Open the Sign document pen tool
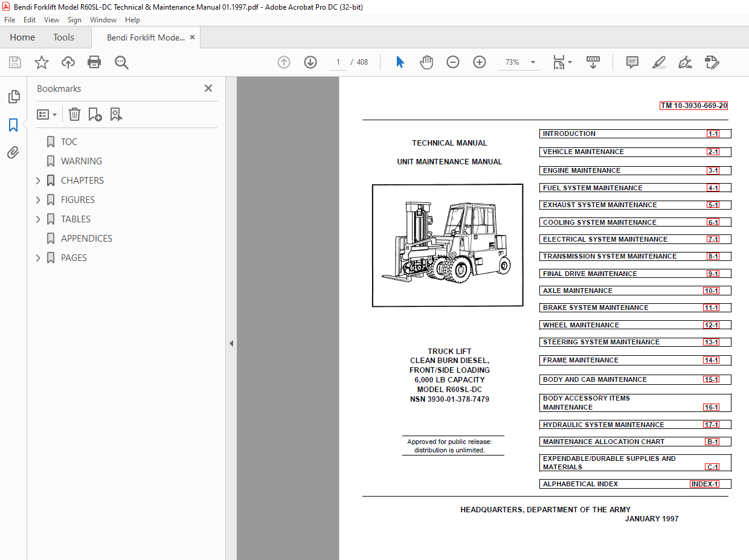This screenshot has height=560, width=749. click(x=685, y=62)
